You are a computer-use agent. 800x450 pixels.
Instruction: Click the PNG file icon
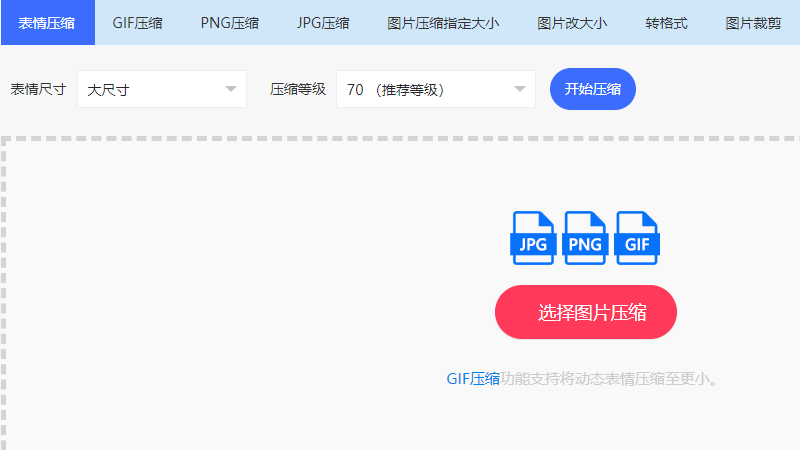click(585, 238)
